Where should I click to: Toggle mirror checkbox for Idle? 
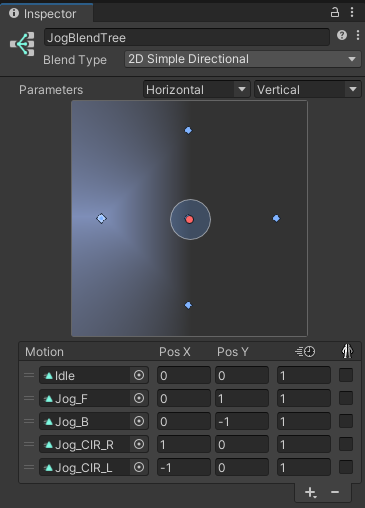click(346, 375)
